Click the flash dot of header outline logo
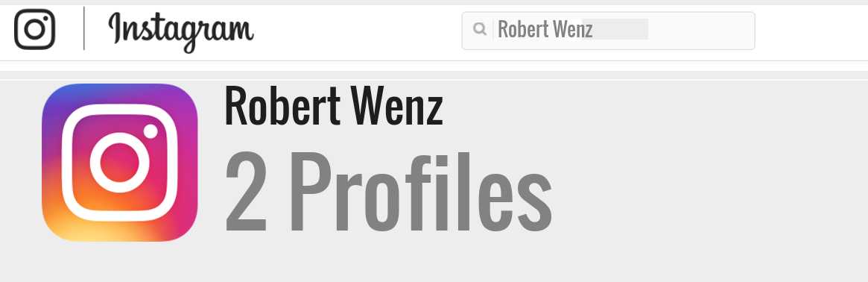 (46, 19)
